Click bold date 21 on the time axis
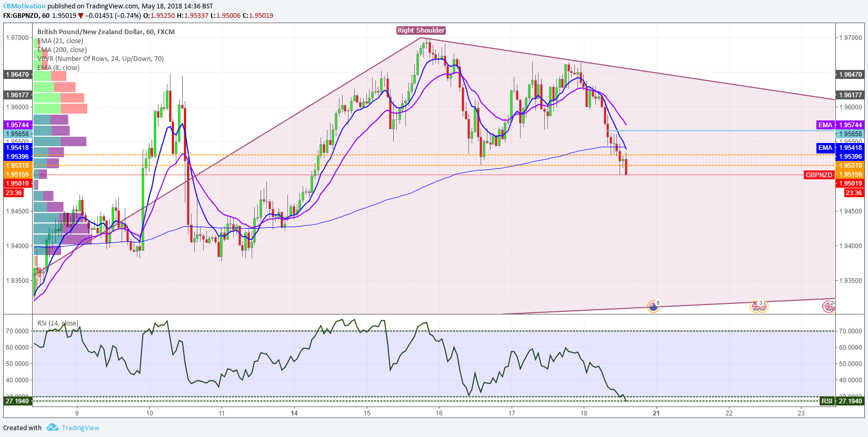This screenshot has width=868, height=437. tap(656, 413)
